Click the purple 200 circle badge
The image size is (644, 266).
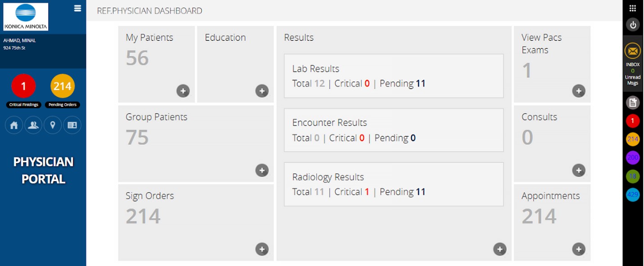tap(633, 158)
